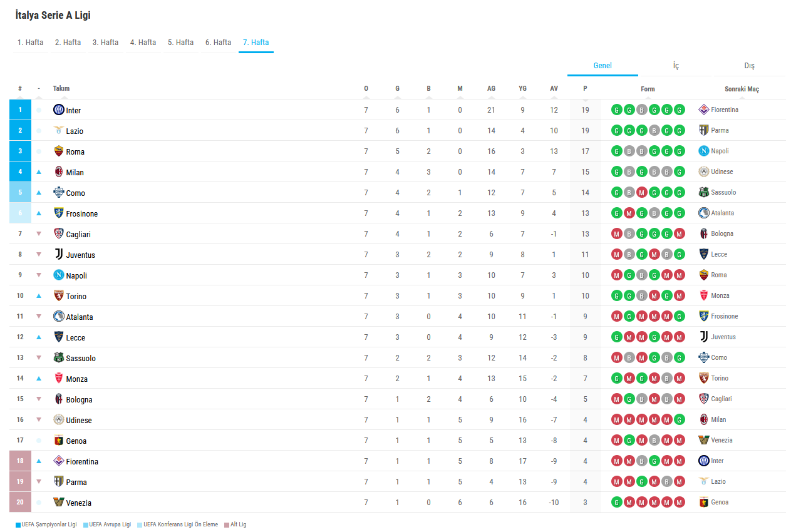Click Roma's points value of 17

coord(585,151)
